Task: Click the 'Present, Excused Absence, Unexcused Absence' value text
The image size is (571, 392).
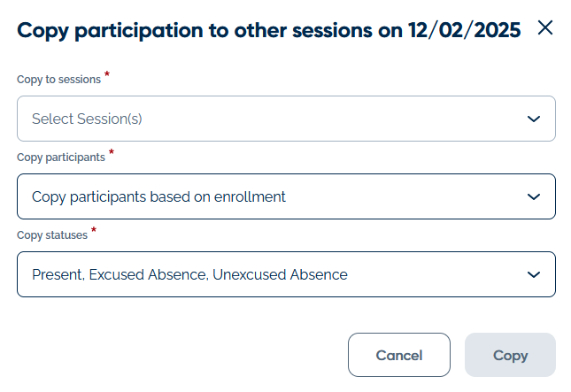Action: (x=189, y=274)
